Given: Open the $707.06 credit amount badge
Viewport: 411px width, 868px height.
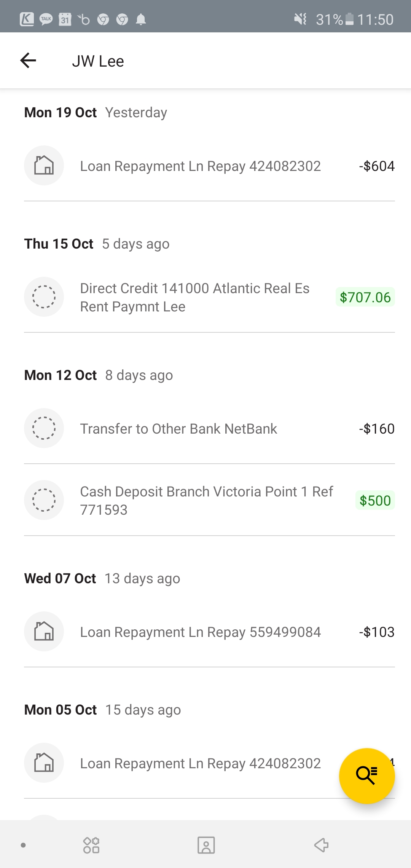Looking at the screenshot, I should click(x=365, y=297).
